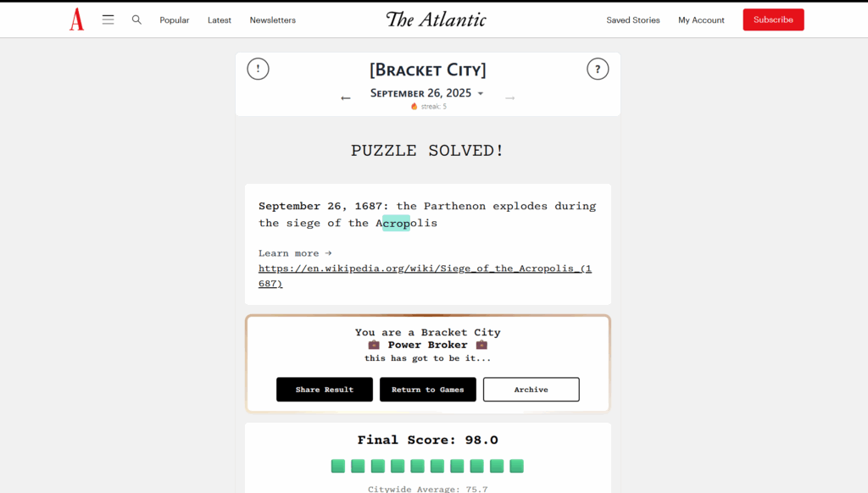Screen dimensions: 868x493
Task: Share your puzzle result
Action: (325, 389)
